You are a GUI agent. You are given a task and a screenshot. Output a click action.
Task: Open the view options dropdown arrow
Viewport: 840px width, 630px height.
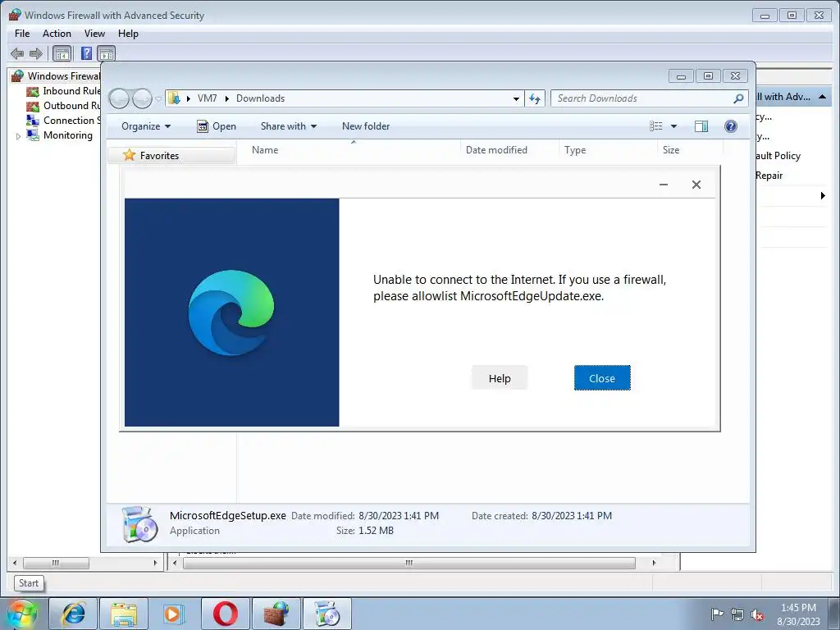[x=674, y=126]
